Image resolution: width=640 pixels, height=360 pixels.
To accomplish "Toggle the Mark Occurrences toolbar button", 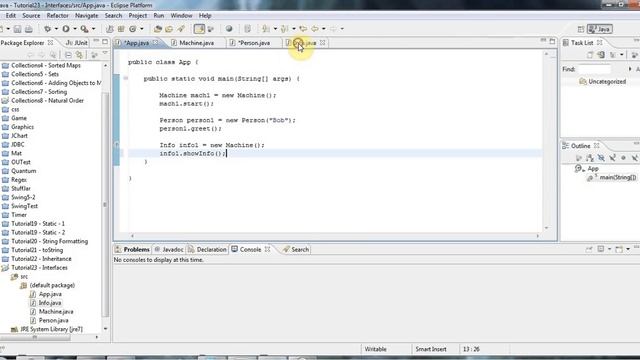I will coord(199,29).
